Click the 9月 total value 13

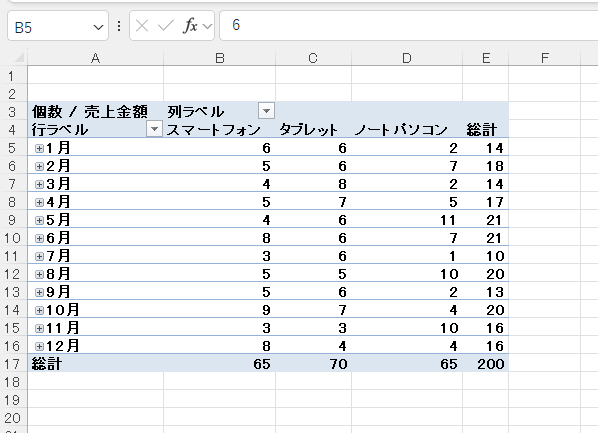485,292
